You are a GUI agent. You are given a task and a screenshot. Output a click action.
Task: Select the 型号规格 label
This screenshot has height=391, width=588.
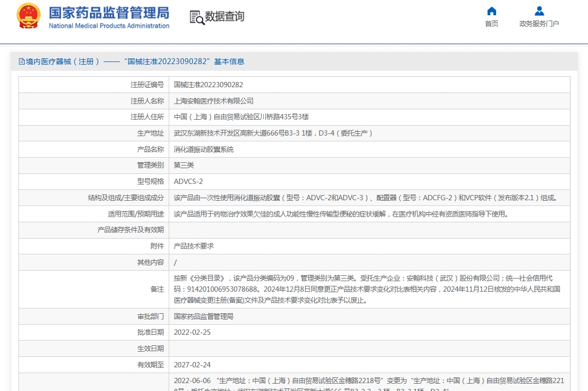[150, 182]
